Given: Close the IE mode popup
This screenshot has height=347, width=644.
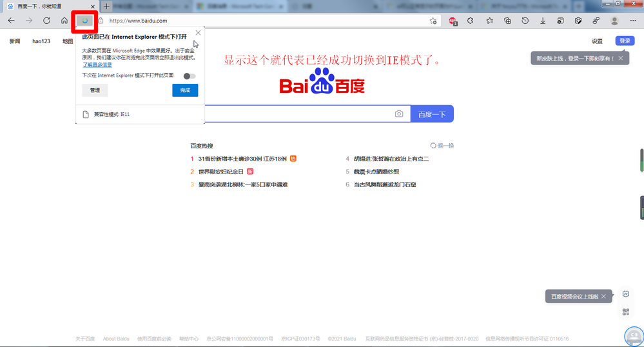Looking at the screenshot, I should [x=198, y=32].
